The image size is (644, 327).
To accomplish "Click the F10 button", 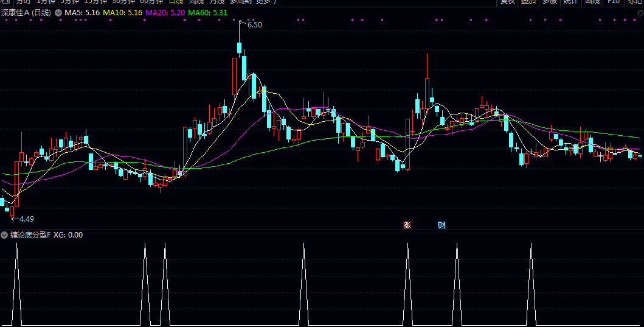I will point(613,2).
